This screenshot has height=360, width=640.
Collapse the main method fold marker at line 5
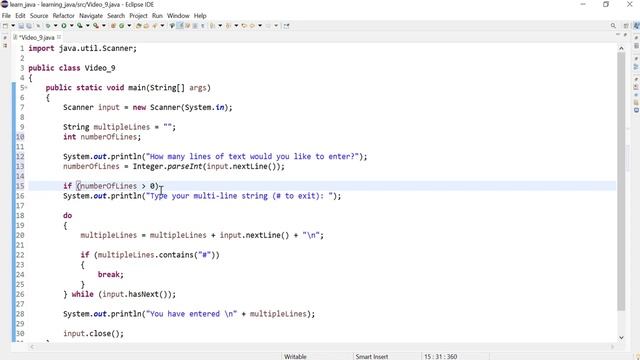click(26, 87)
